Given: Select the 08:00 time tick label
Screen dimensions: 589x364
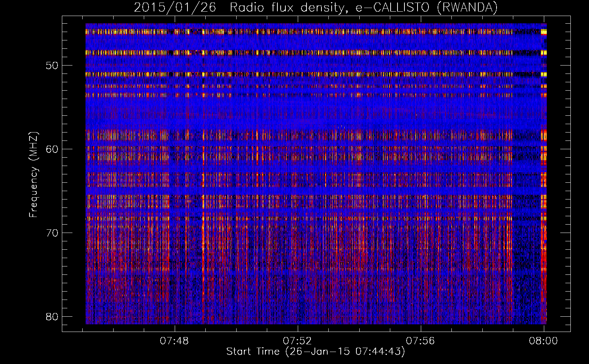Looking at the screenshot, I should [543, 341].
